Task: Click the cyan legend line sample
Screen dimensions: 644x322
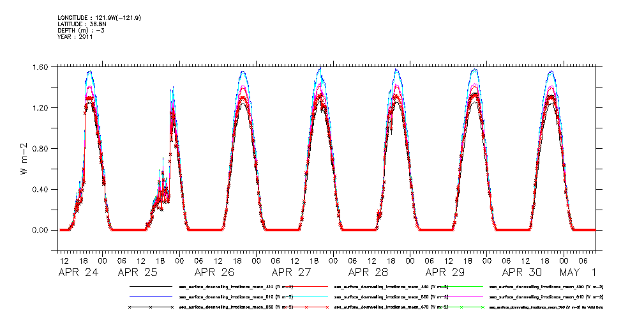Action: tap(306, 296)
